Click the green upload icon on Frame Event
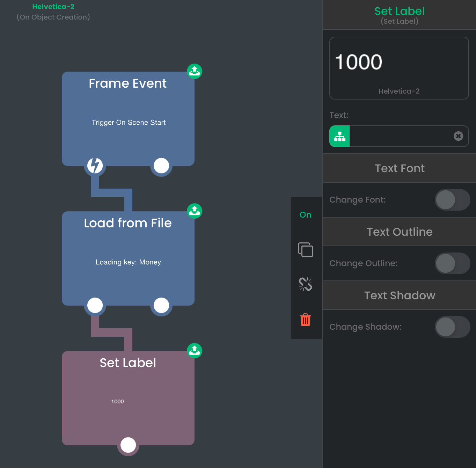Image resolution: width=476 pixels, height=468 pixels. point(195,71)
